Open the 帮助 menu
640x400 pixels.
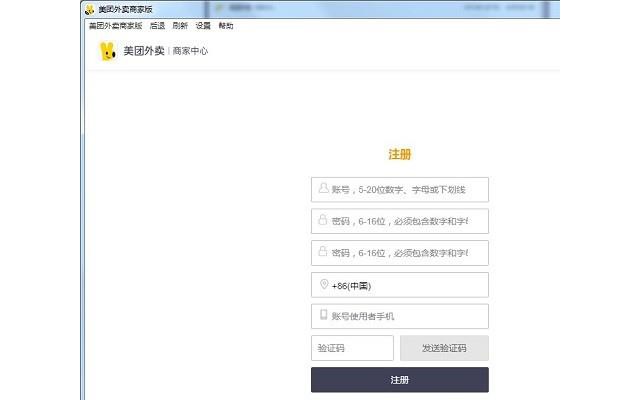tap(226, 26)
